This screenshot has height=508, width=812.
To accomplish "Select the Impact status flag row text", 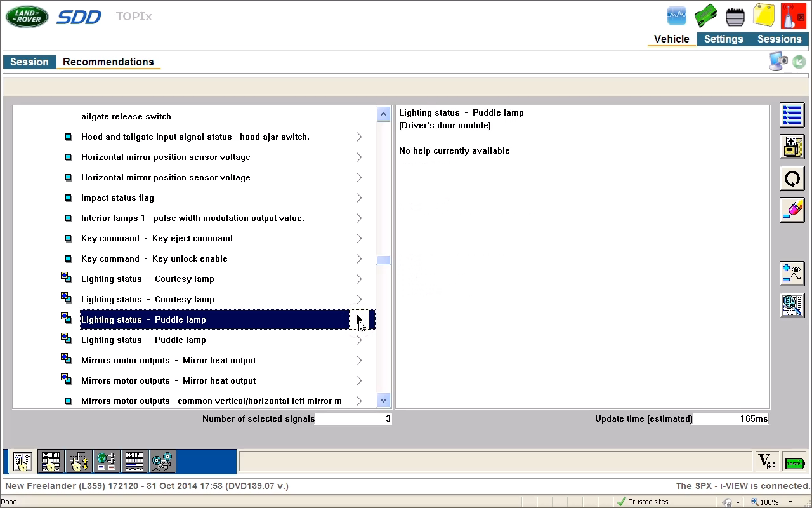I will pos(117,197).
